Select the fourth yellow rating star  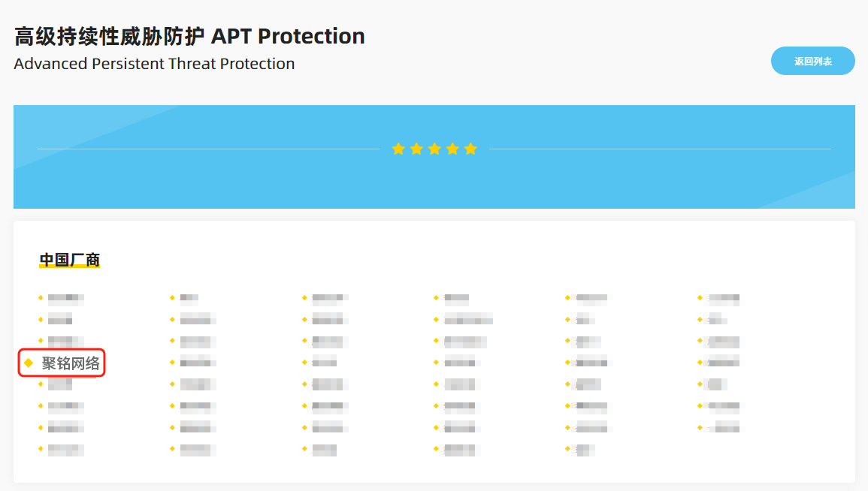point(452,149)
